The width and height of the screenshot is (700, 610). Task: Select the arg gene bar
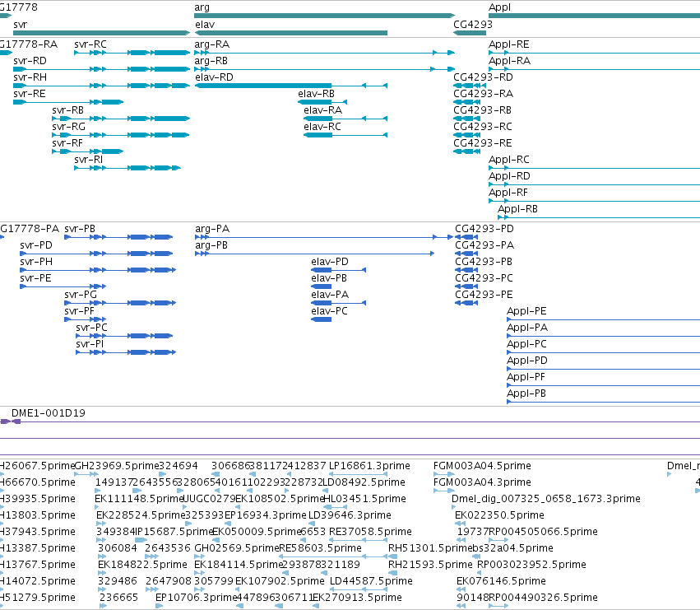(x=325, y=16)
